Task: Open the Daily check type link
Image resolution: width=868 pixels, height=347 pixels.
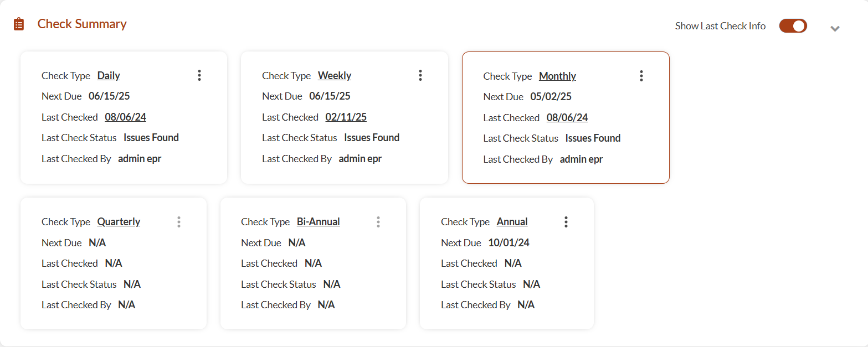Action: [109, 76]
